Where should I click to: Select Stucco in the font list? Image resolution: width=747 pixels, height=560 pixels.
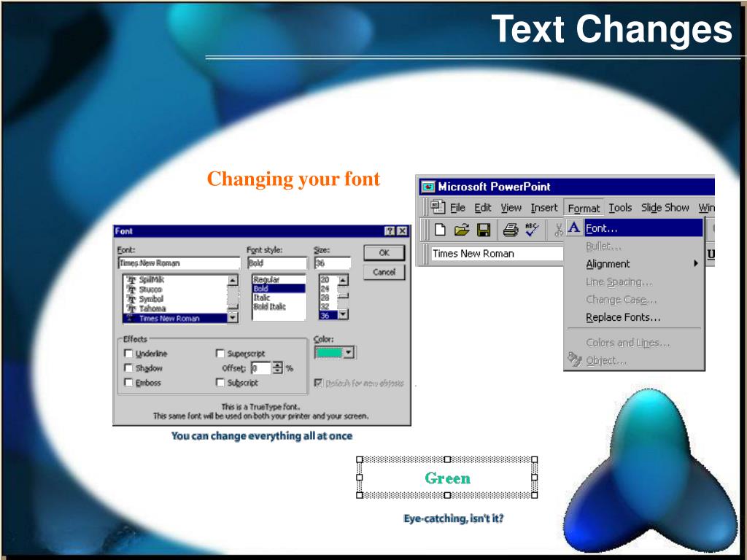pos(175,289)
